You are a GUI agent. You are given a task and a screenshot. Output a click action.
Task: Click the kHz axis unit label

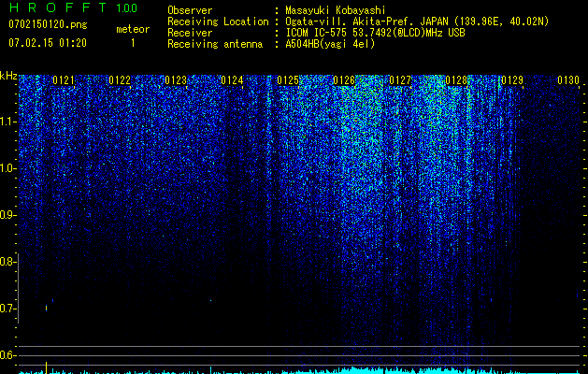pos(8,76)
